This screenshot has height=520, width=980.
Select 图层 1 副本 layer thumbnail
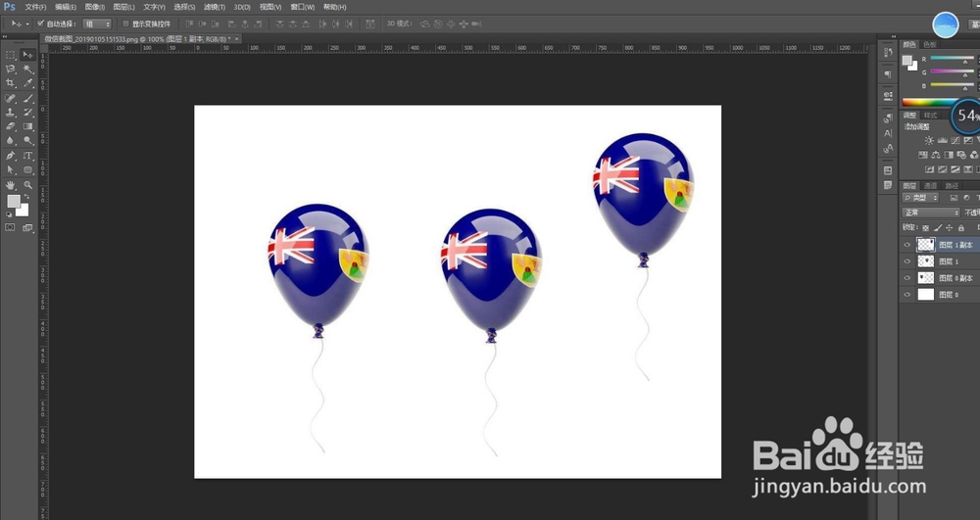[x=926, y=245]
